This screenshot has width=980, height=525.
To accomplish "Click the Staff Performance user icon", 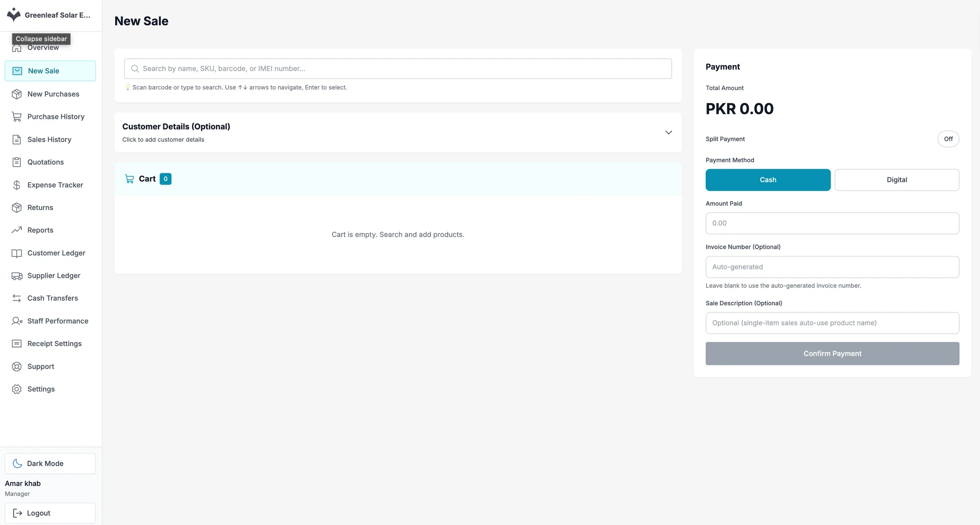I will pos(17,321).
